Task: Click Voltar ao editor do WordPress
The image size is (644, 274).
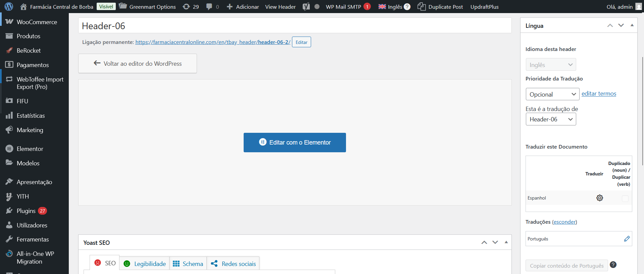Action: pos(138,63)
